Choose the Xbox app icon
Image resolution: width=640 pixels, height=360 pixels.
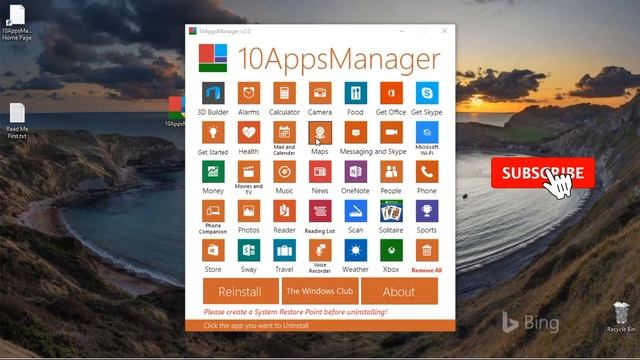(391, 250)
